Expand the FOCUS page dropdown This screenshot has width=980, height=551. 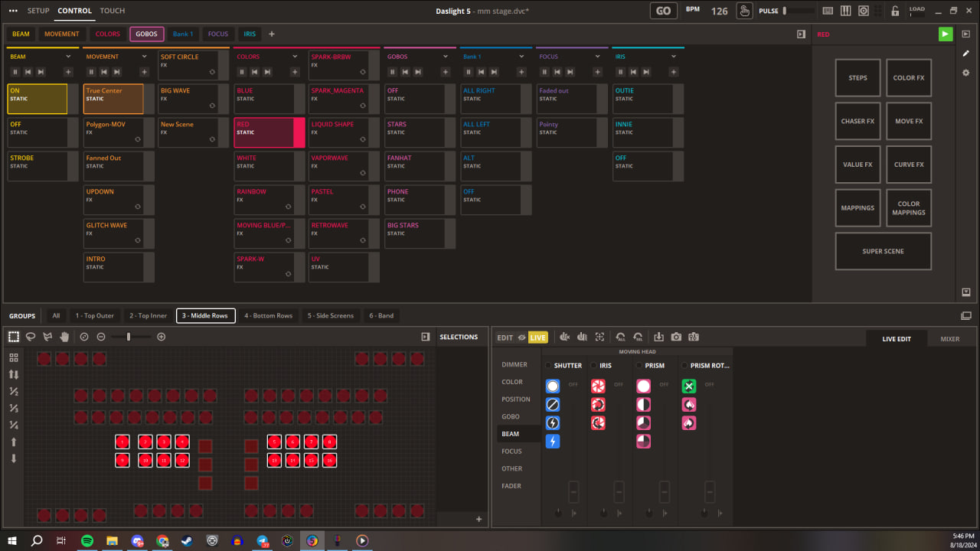[x=597, y=57]
